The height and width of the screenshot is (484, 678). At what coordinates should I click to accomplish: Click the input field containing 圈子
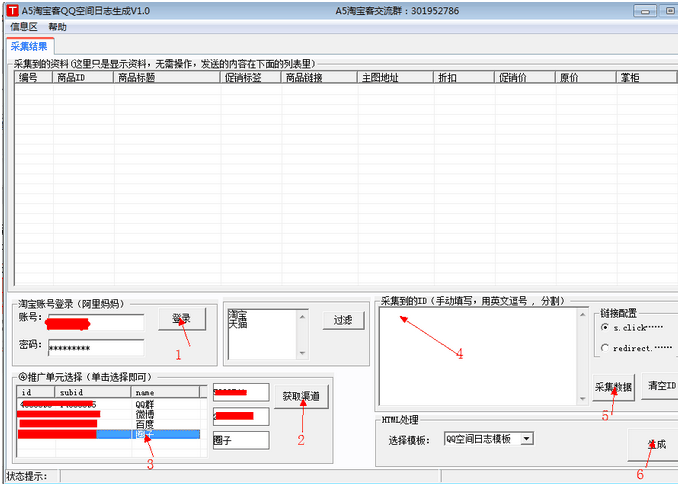coord(241,440)
